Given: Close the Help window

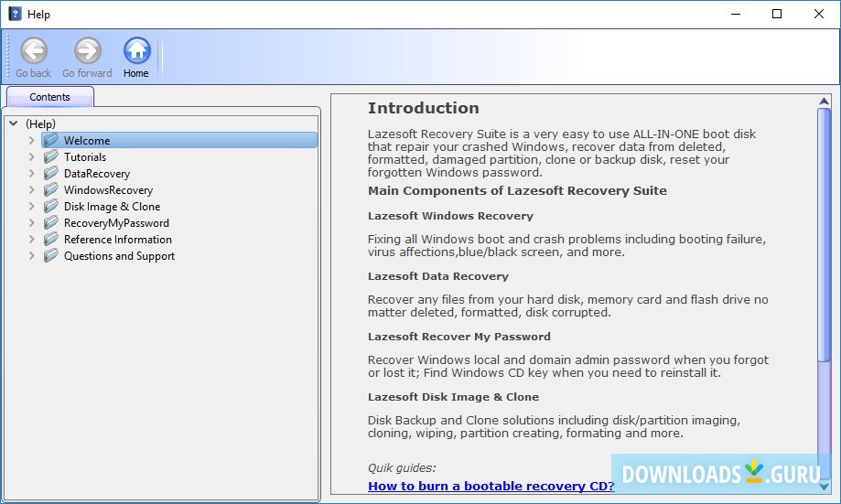Looking at the screenshot, I should [x=818, y=14].
